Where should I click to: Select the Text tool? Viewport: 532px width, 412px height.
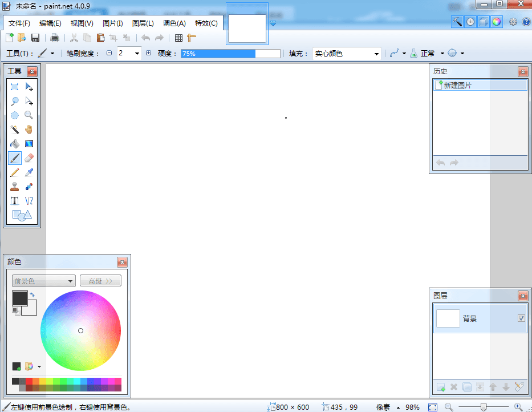[x=15, y=201]
